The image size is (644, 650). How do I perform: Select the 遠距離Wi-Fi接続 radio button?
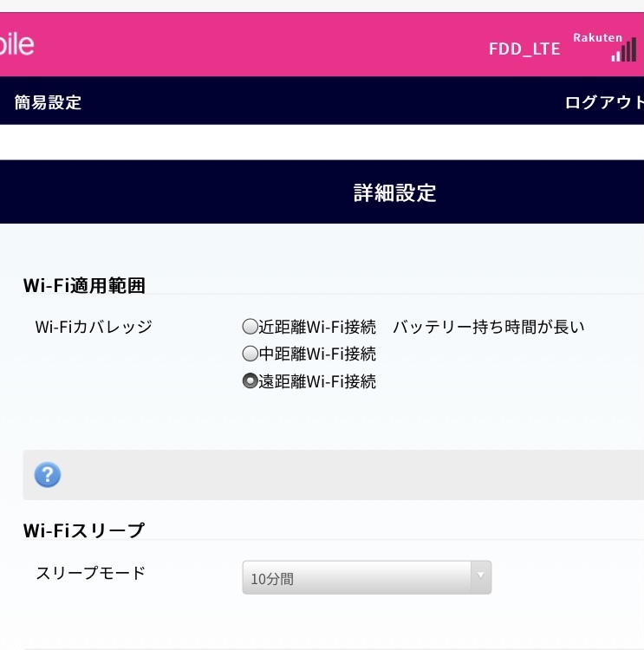click(x=250, y=381)
